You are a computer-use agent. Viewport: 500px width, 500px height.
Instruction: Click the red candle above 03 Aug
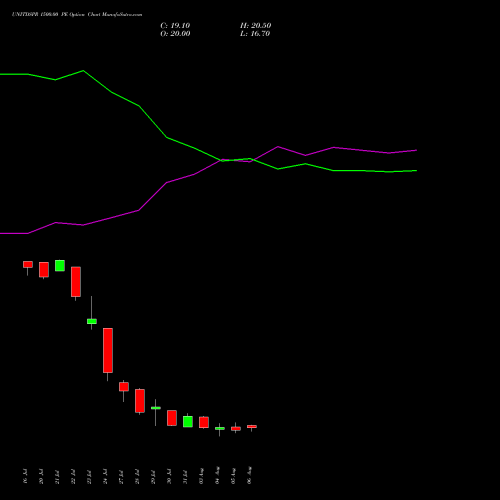204,422
